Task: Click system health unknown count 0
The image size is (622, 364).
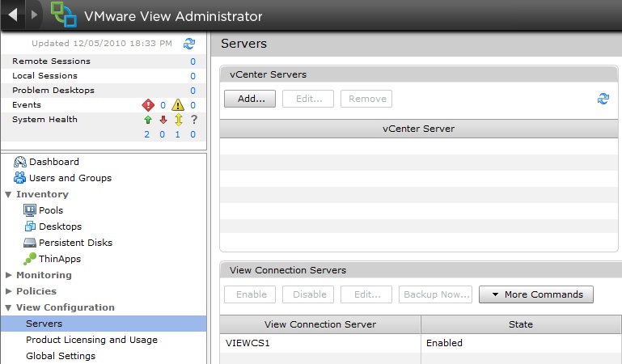Action: pyautogui.click(x=193, y=134)
